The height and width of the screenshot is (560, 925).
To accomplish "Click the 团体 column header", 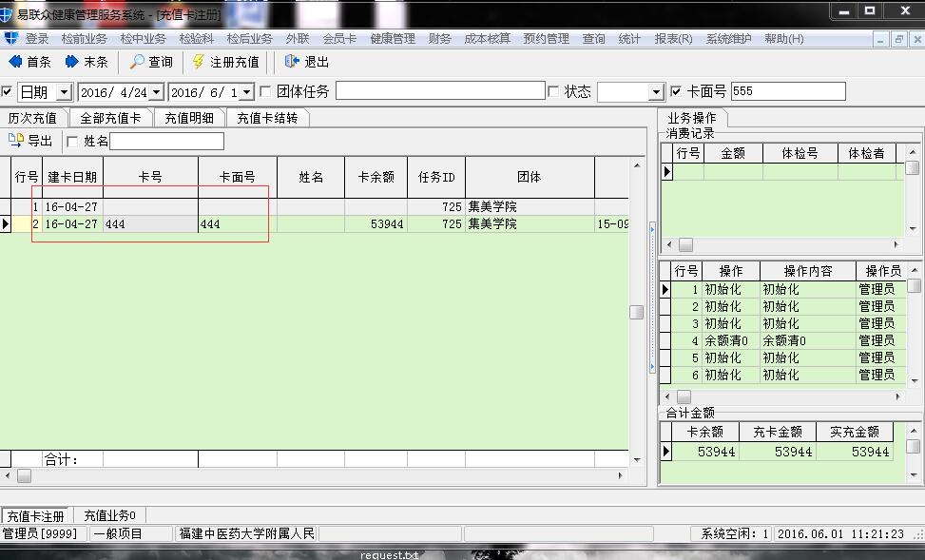I will (x=530, y=177).
